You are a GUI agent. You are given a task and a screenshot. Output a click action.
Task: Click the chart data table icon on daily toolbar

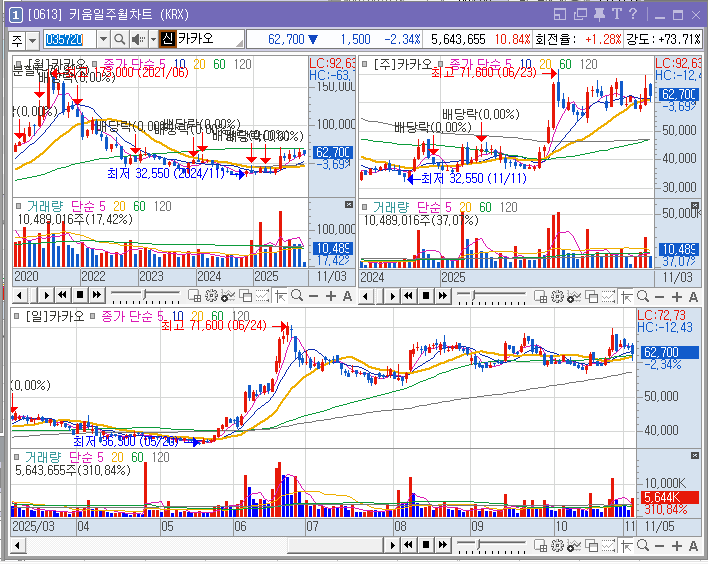540,546
